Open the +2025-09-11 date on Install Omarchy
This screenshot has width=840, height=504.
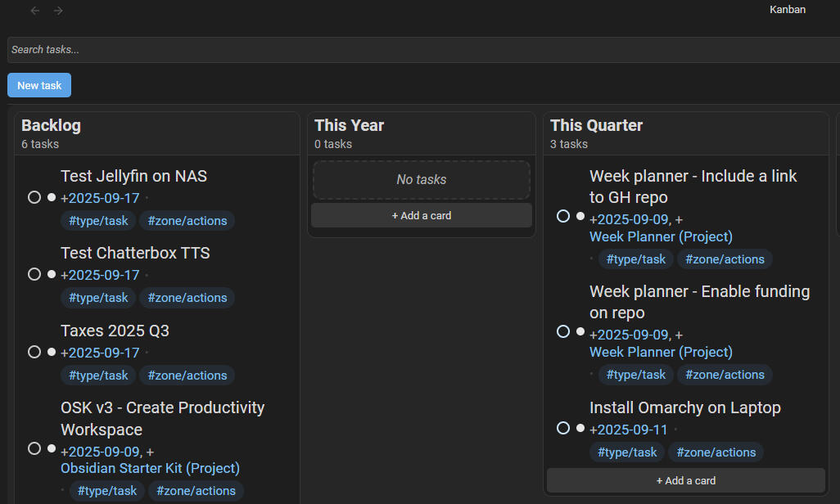[x=628, y=430]
